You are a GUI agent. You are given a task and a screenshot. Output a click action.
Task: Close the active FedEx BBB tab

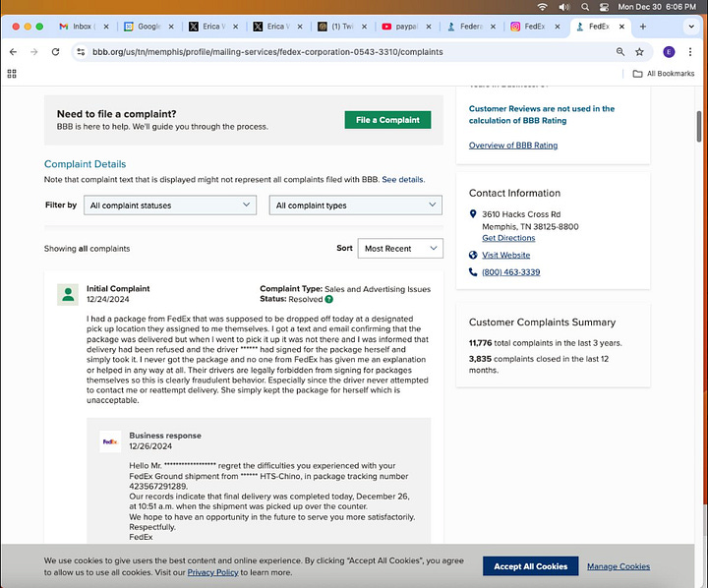tap(621, 27)
